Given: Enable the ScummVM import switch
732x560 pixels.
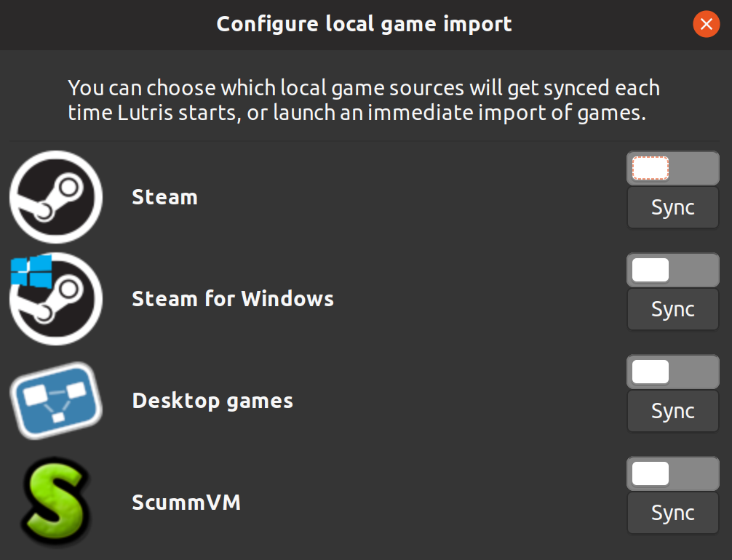Looking at the screenshot, I should pos(672,473).
